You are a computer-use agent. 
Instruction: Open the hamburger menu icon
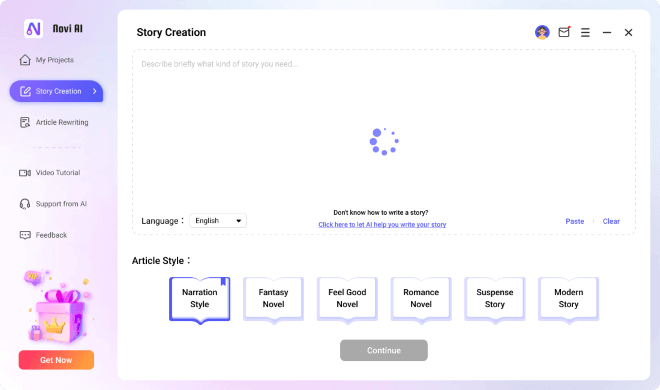(x=585, y=32)
